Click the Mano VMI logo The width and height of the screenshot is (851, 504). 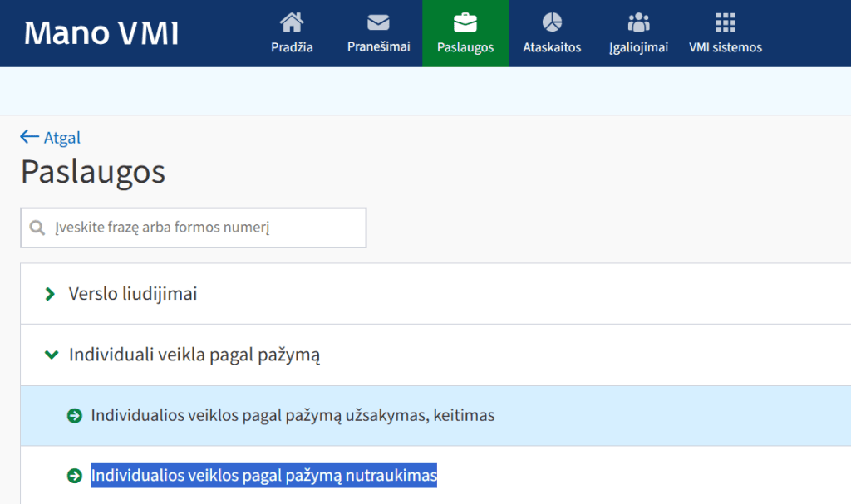(x=100, y=33)
